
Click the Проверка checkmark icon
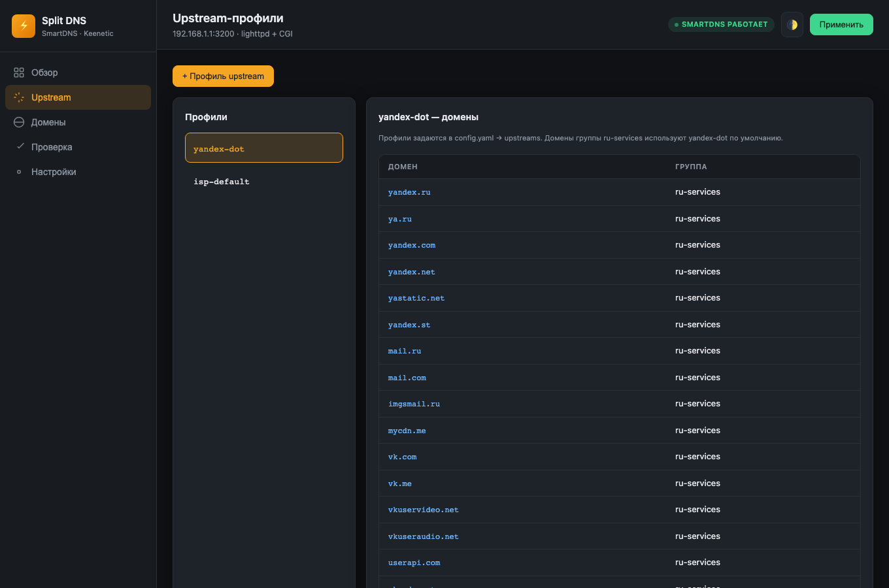[20, 146]
